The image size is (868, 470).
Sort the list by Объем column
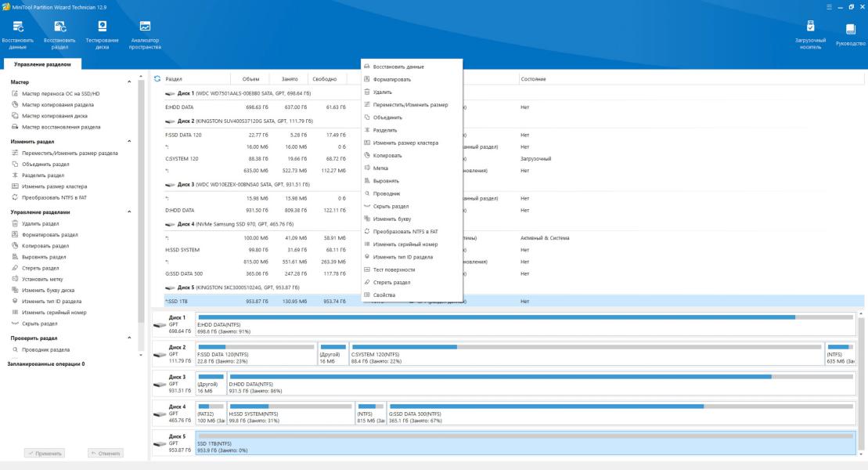coord(250,79)
